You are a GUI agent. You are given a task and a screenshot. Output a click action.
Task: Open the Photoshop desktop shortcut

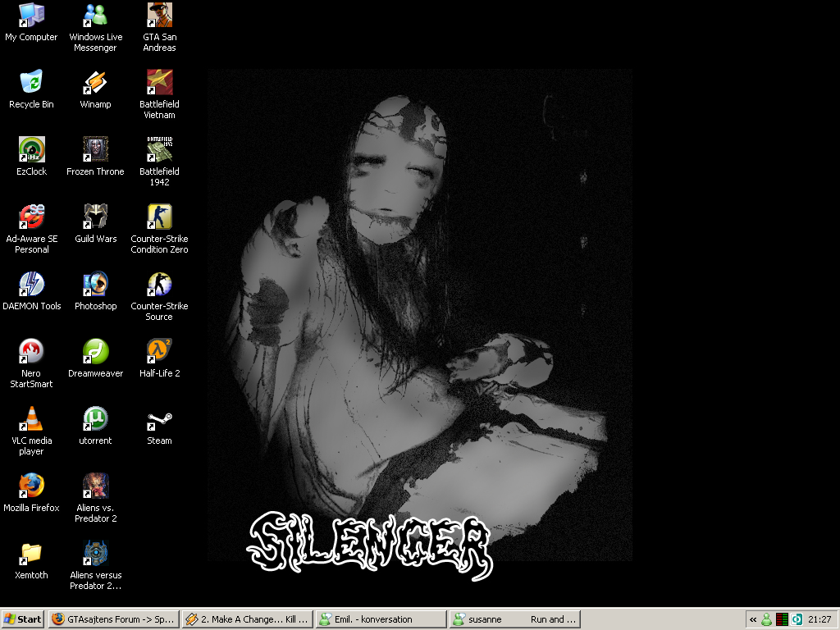click(x=95, y=285)
